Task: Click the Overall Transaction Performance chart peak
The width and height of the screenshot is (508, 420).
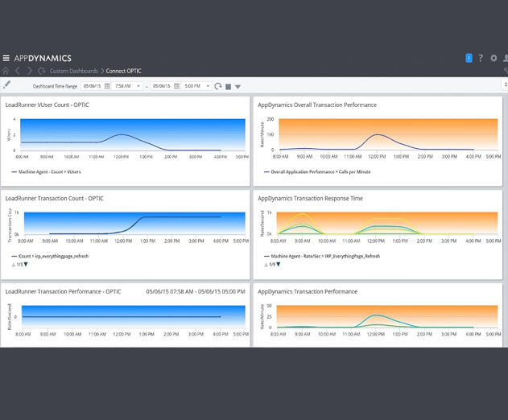Action: (x=378, y=134)
